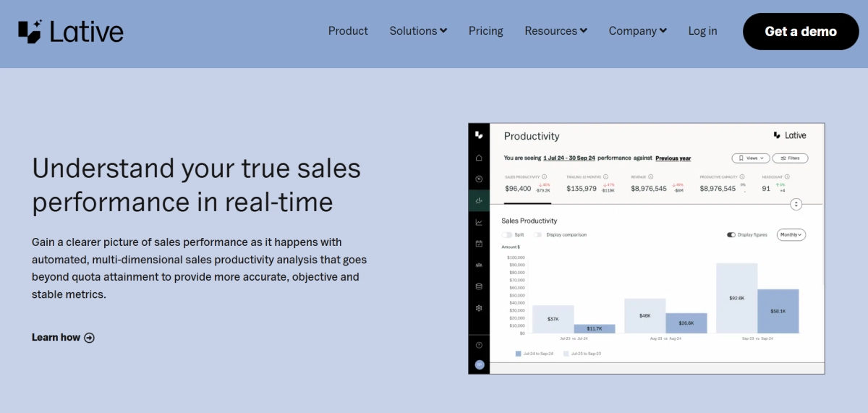
Task: Follow the Learn how link
Action: [x=63, y=337]
